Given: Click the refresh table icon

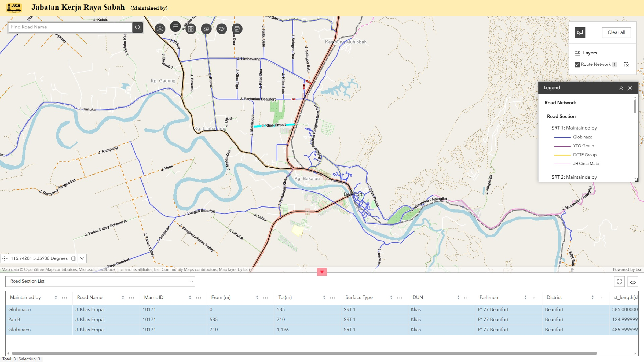Looking at the screenshot, I should [619, 282].
